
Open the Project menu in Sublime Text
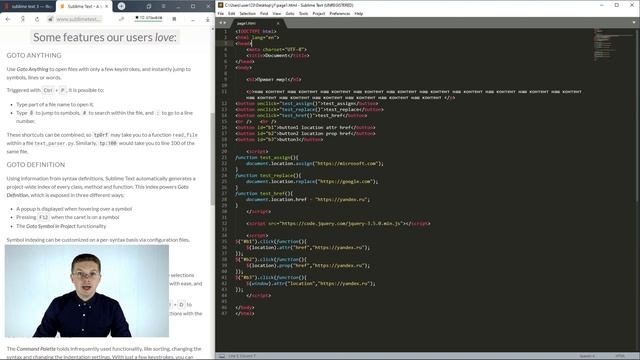coord(319,13)
